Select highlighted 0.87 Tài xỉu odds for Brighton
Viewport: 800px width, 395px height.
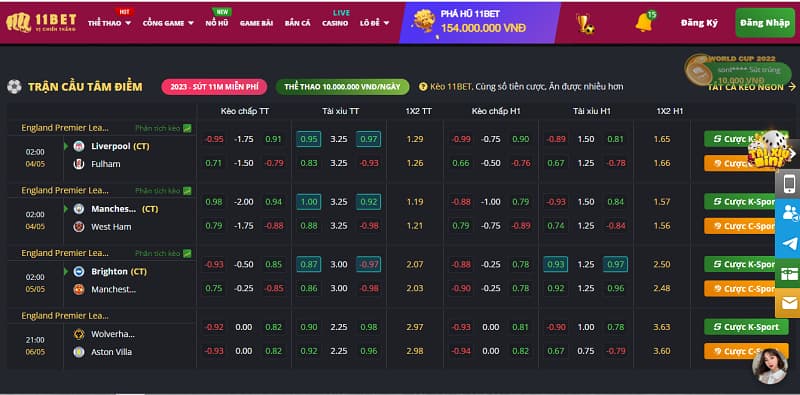pos(309,264)
